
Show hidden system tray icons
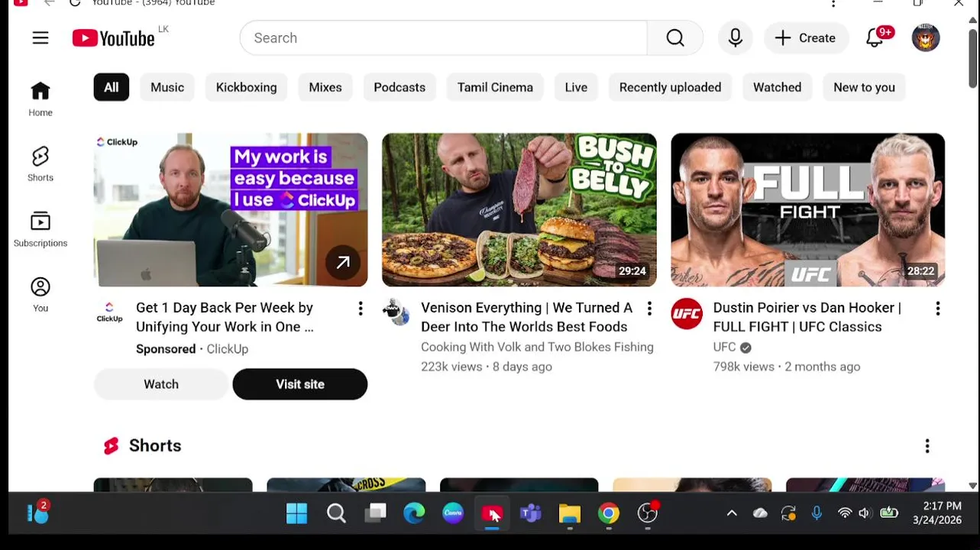(732, 513)
